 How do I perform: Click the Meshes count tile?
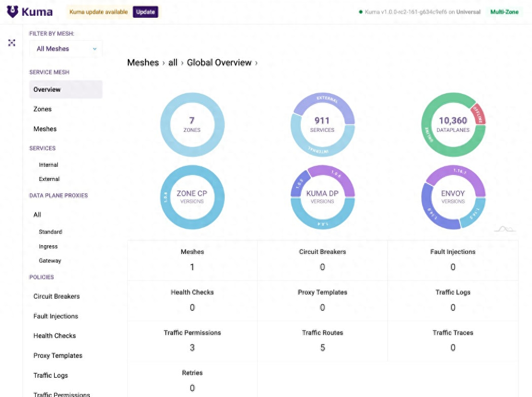coord(192,260)
